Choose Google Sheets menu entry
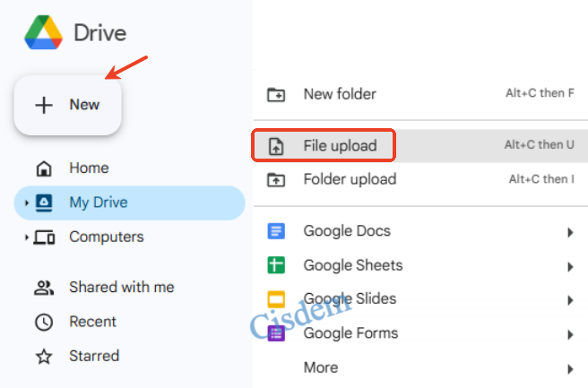This screenshot has width=588, height=388. coord(420,265)
